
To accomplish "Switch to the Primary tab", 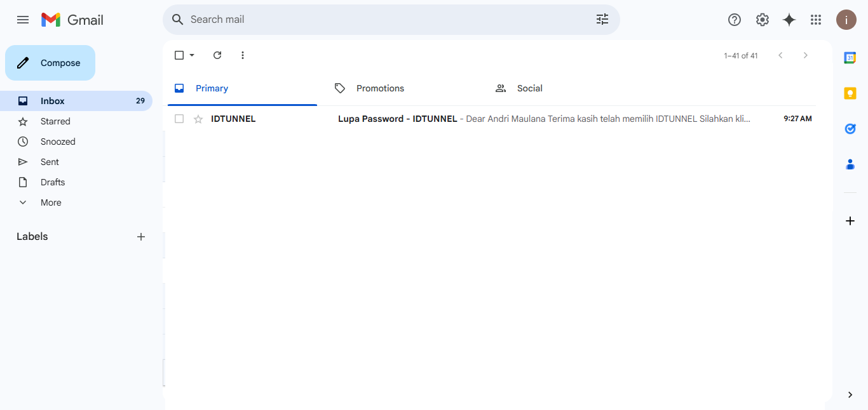I will pos(242,88).
